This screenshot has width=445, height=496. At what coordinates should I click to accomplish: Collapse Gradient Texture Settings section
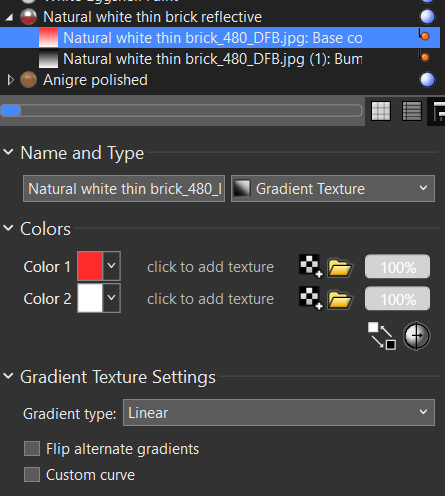coord(8,376)
